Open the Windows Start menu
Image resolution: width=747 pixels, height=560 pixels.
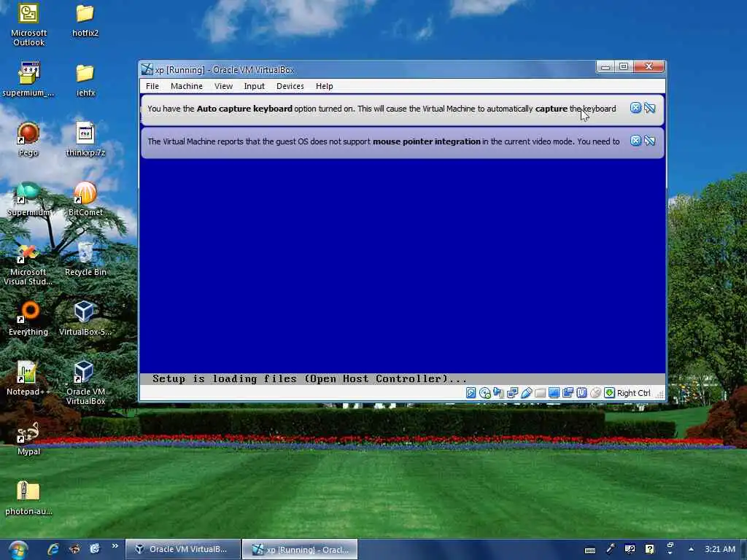point(18,550)
